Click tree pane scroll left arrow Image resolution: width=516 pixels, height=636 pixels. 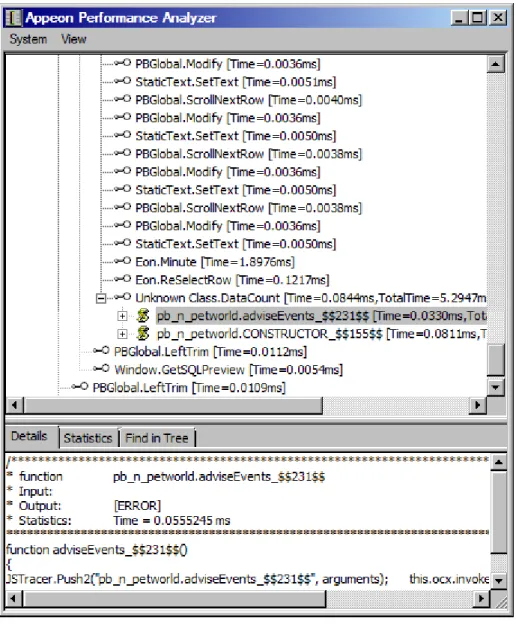(x=15, y=405)
